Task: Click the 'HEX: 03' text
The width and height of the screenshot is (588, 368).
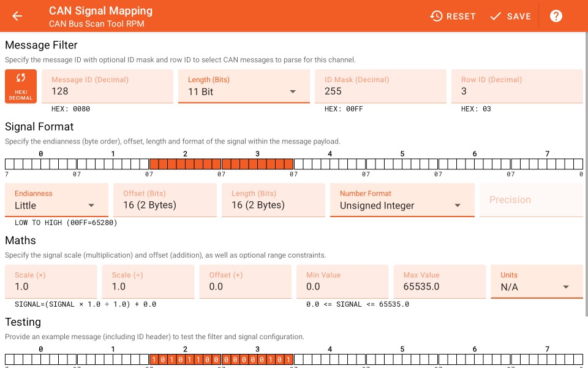Action: pyautogui.click(x=476, y=109)
